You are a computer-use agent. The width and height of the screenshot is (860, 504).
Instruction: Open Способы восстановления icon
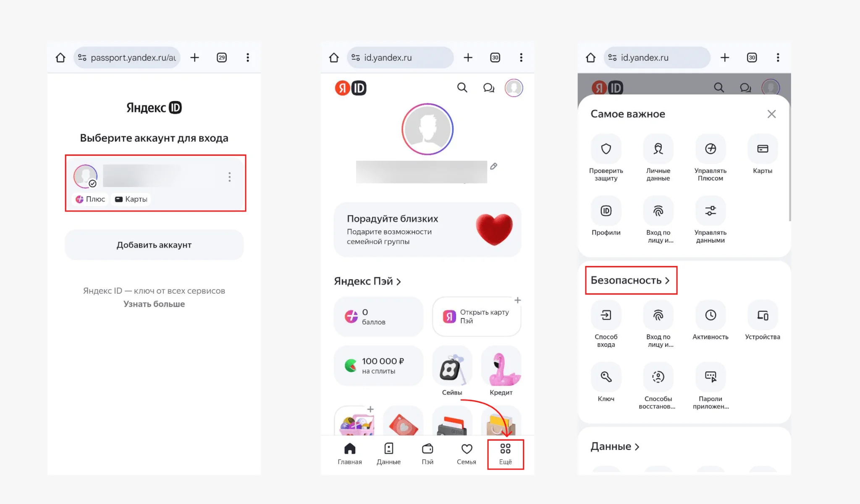(658, 377)
